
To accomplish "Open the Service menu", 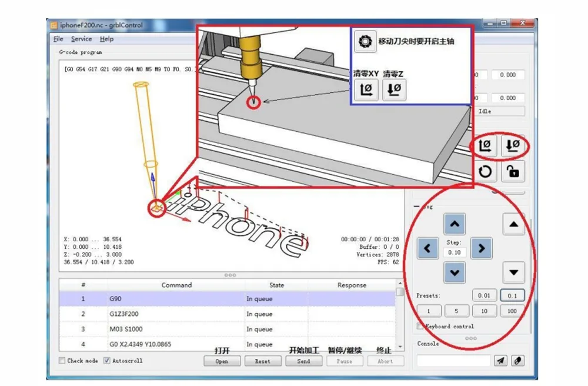I will tap(81, 39).
